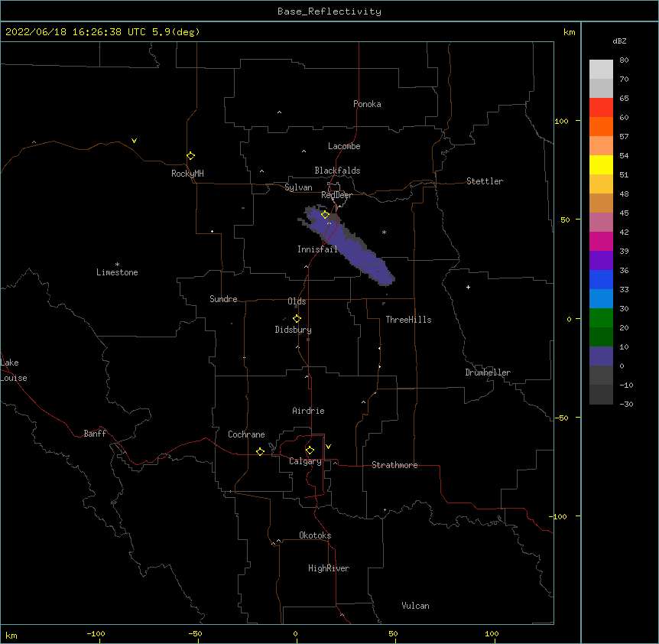Click the yellow diamond marker above Calgary label
Screen dimensions: 659x644
pyautogui.click(x=310, y=450)
